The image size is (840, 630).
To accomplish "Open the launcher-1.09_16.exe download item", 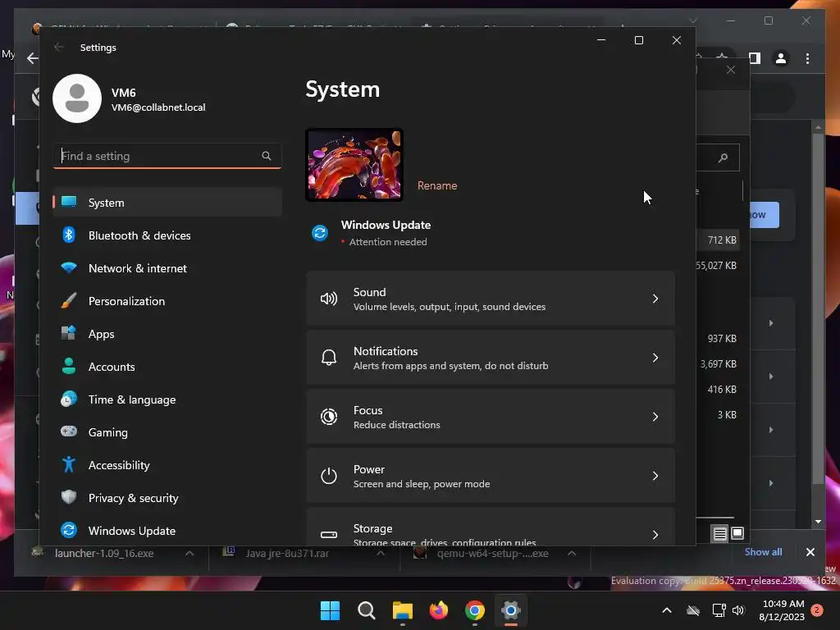I will coord(103,554).
